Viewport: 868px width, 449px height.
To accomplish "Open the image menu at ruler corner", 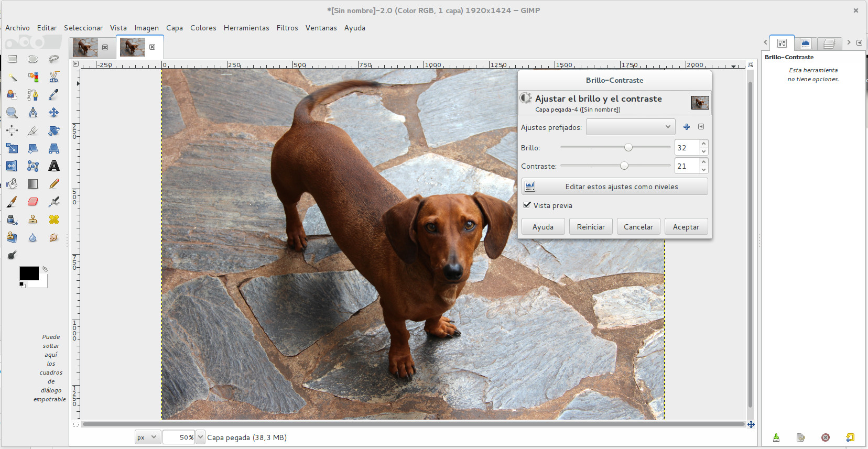I will tap(75, 64).
